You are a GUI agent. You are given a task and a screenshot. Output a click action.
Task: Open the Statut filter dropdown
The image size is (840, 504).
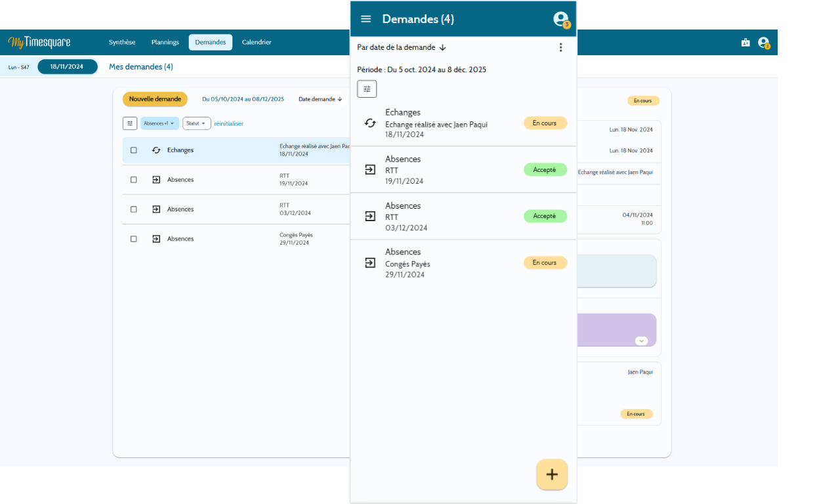click(x=196, y=123)
